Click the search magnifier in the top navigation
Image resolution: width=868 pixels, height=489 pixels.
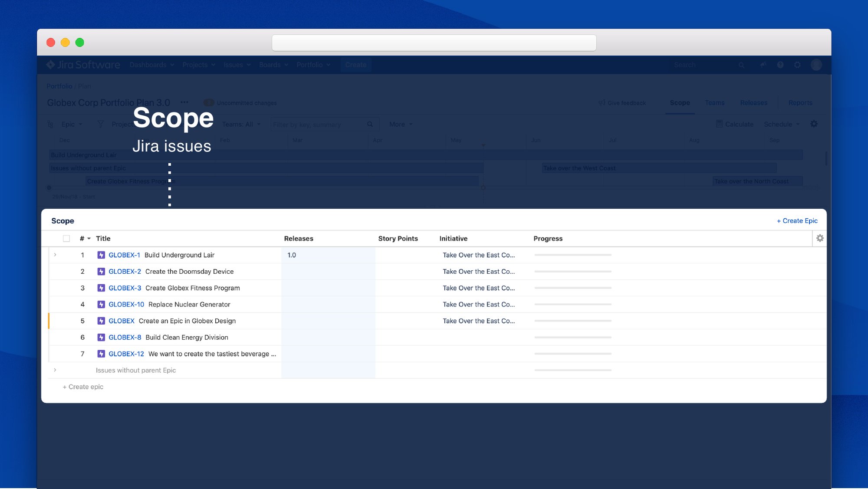coord(742,65)
